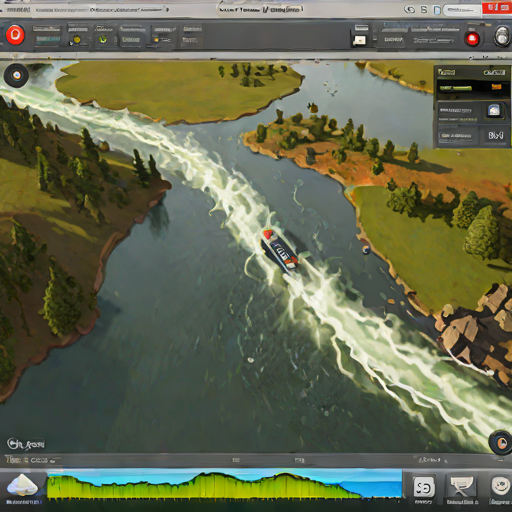Click the white rectangle icon left of the red record button
This screenshot has height=512, width=512.
coord(359,41)
